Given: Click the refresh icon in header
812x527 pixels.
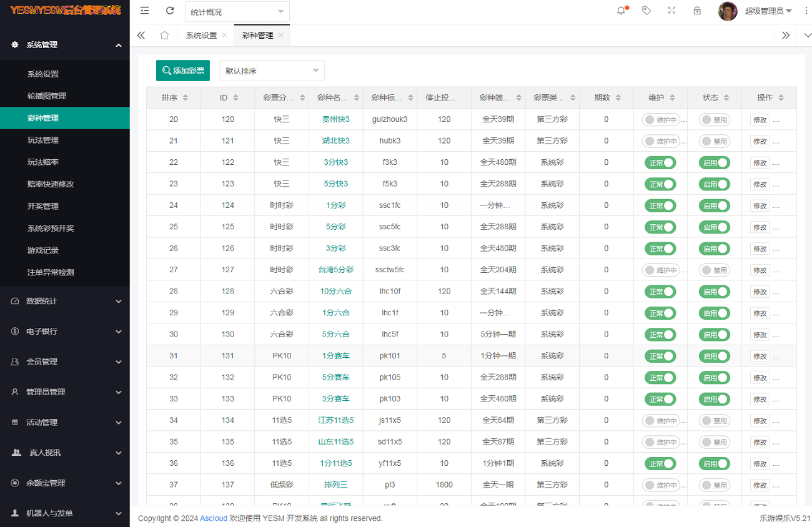Looking at the screenshot, I should pyautogui.click(x=170, y=11).
